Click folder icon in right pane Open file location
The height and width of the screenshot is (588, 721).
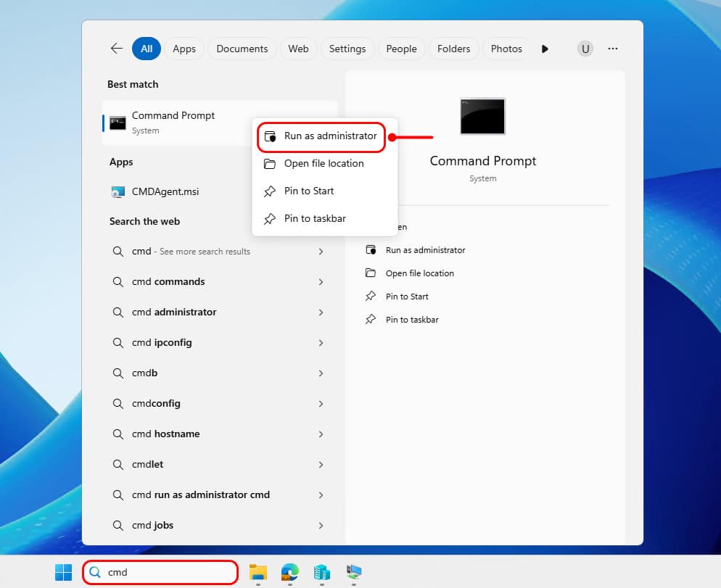(x=371, y=273)
